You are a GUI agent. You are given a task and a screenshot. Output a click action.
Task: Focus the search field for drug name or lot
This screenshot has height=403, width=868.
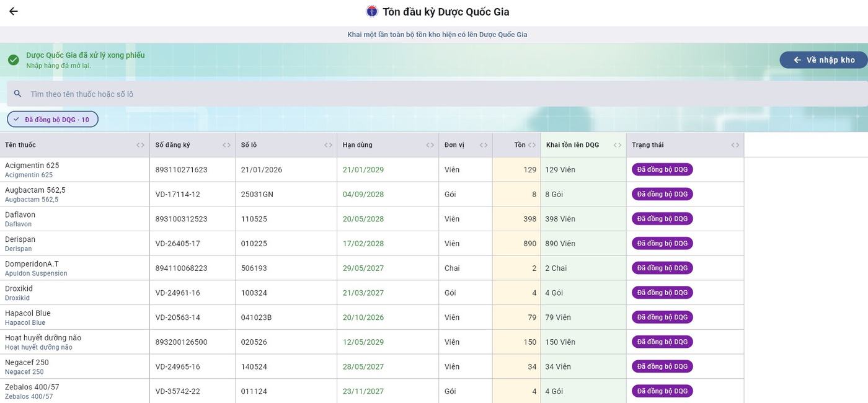[x=437, y=94]
